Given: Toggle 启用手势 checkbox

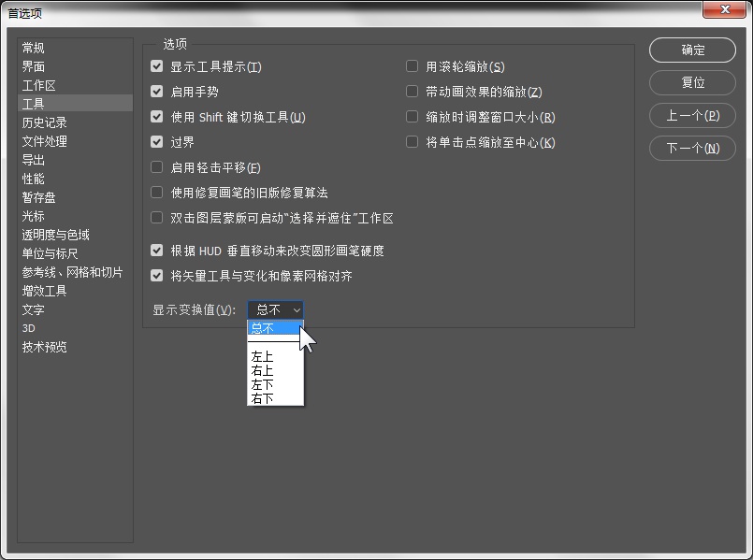Looking at the screenshot, I should [156, 92].
